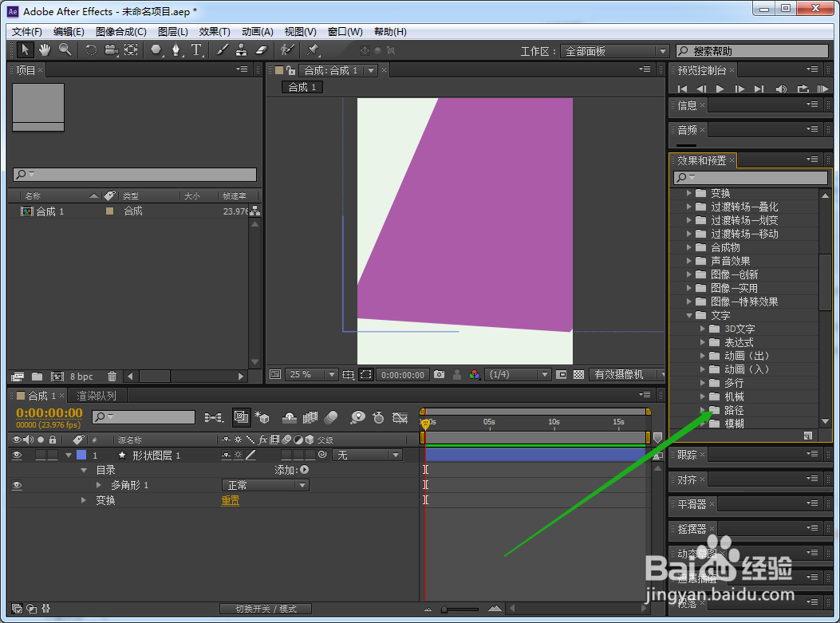Toggle the transparency grid icon

point(578,374)
